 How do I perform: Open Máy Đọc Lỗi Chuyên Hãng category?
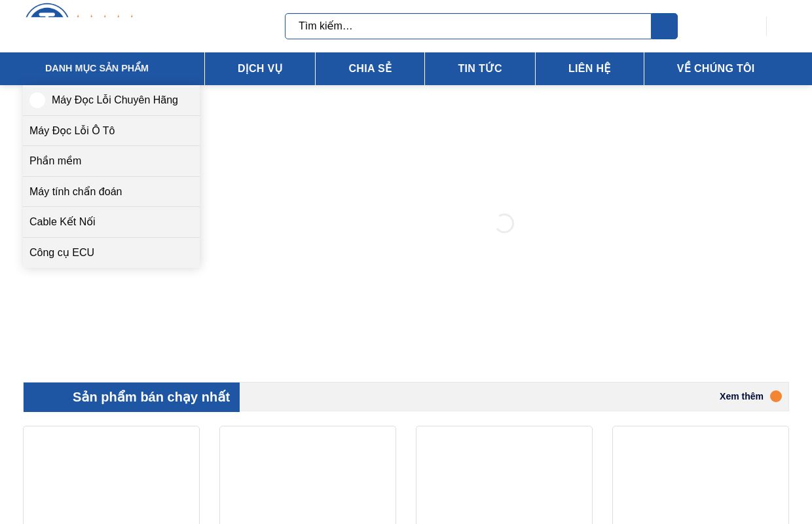(115, 100)
